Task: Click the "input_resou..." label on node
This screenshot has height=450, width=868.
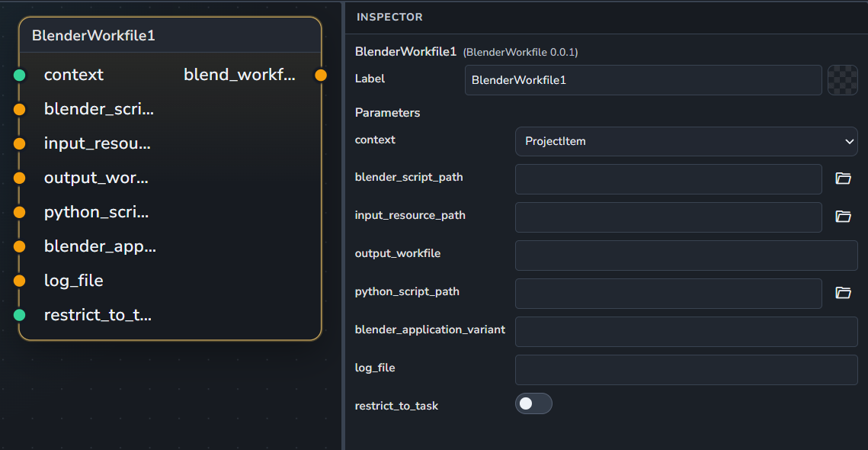Action: click(x=98, y=144)
